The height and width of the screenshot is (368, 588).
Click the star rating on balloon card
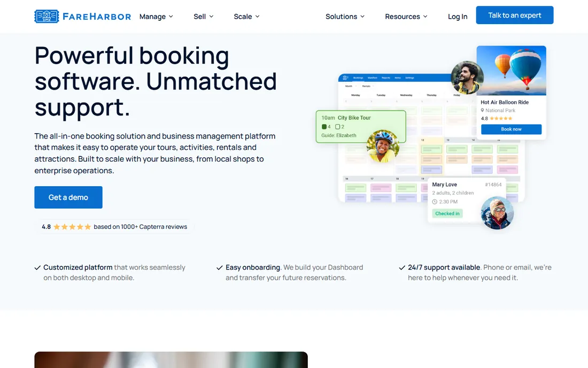[501, 118]
